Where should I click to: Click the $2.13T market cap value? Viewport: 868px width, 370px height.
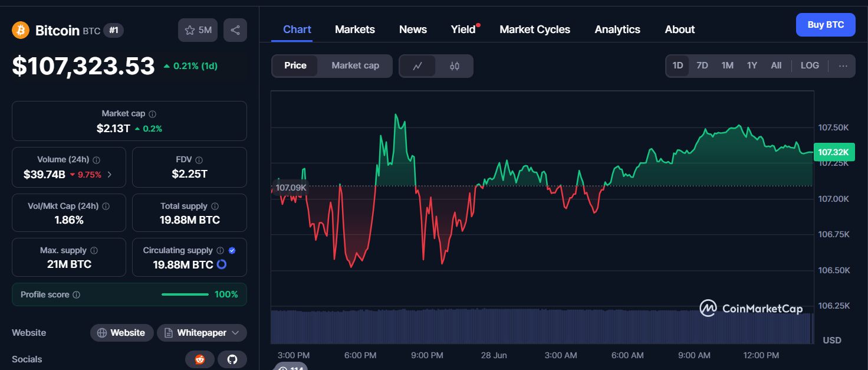point(113,128)
